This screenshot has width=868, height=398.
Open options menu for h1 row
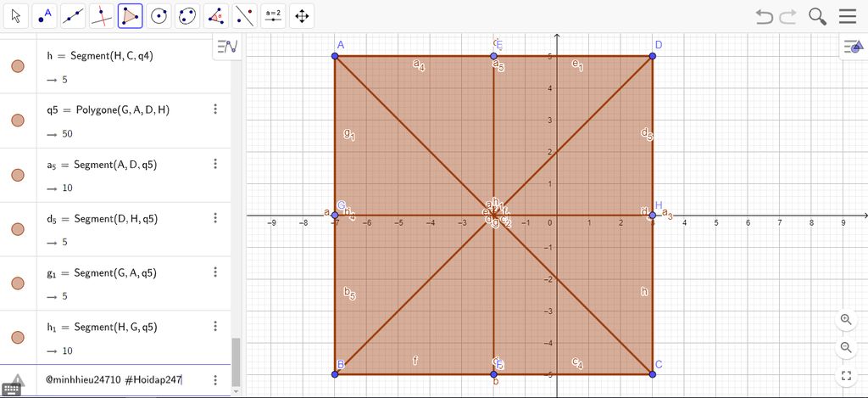coord(216,327)
